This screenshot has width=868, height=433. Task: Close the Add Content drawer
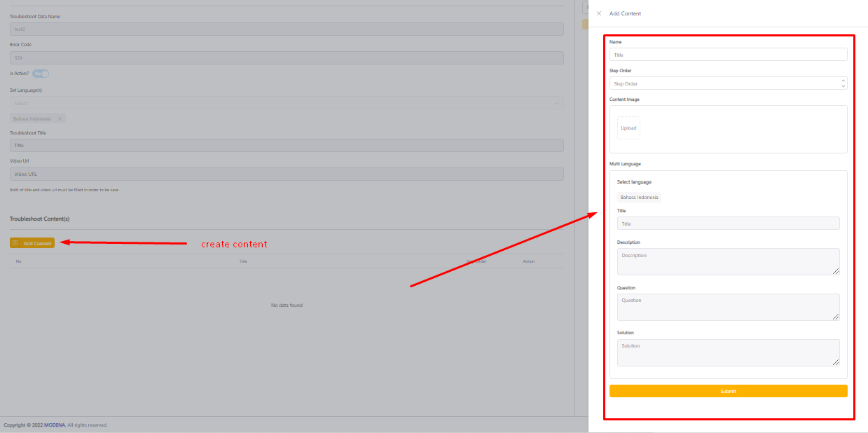(x=598, y=13)
